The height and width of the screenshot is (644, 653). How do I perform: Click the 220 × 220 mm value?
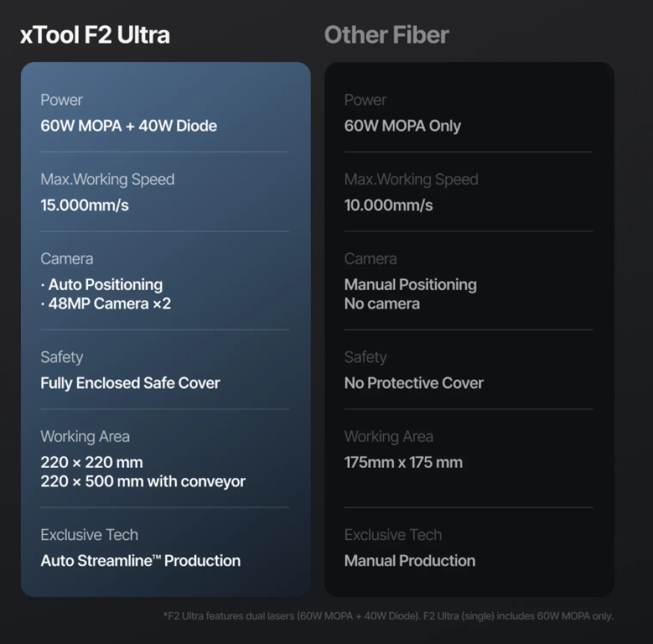(91, 462)
